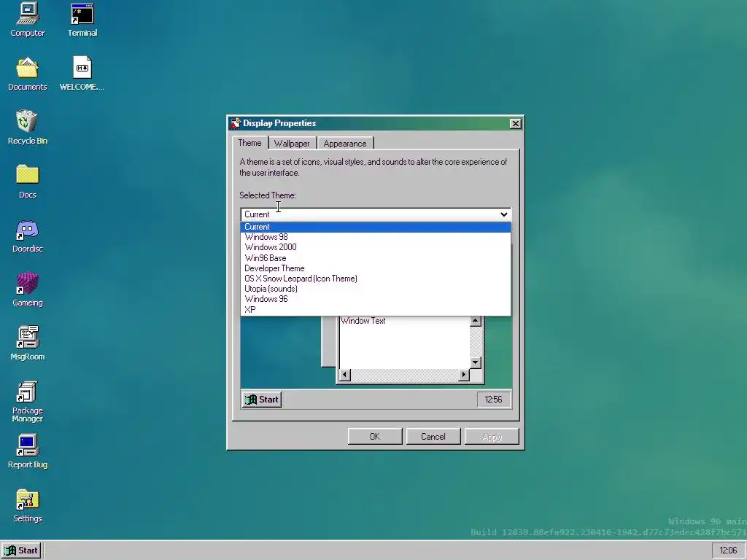Open the Docs folder icon
The image size is (747, 560).
[x=27, y=182]
